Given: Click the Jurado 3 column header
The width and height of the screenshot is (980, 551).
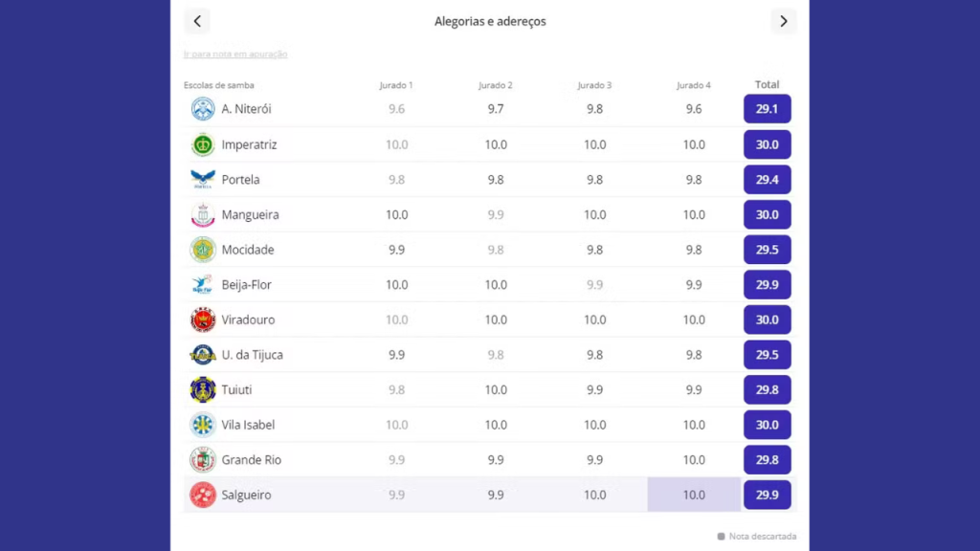Looking at the screenshot, I should [x=594, y=85].
